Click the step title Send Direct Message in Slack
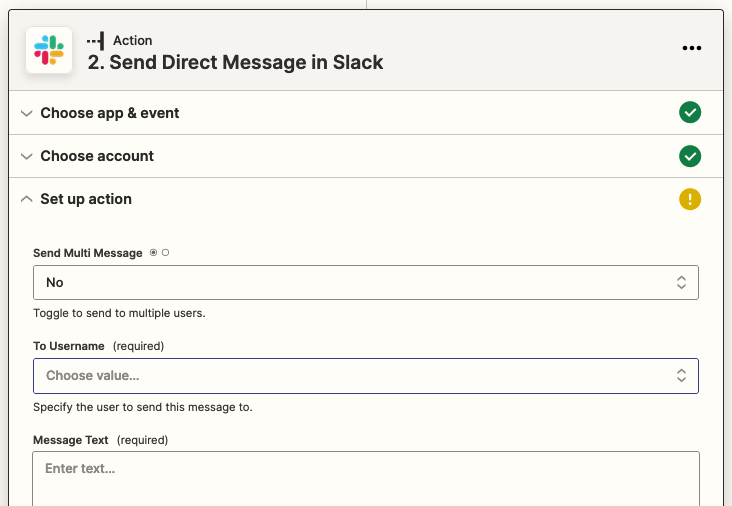Screen dimensions: 732x506 tap(235, 62)
